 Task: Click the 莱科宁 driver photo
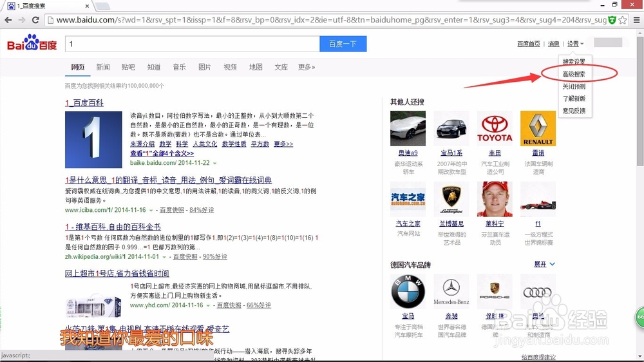pyautogui.click(x=495, y=199)
